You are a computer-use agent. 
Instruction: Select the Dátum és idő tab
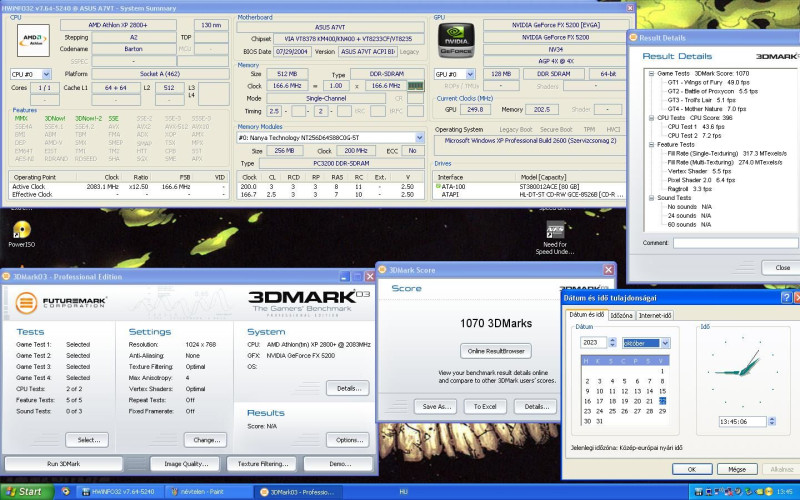click(586, 315)
